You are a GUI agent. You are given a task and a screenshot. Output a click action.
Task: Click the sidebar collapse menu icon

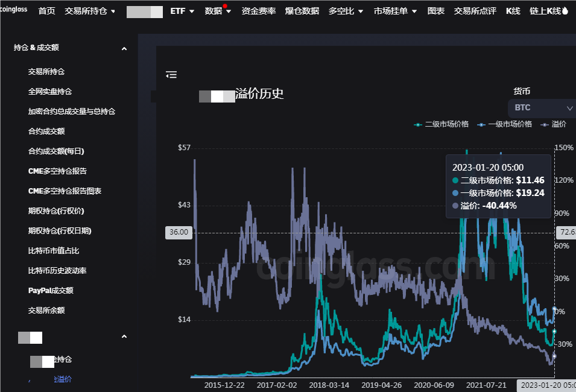pos(171,75)
